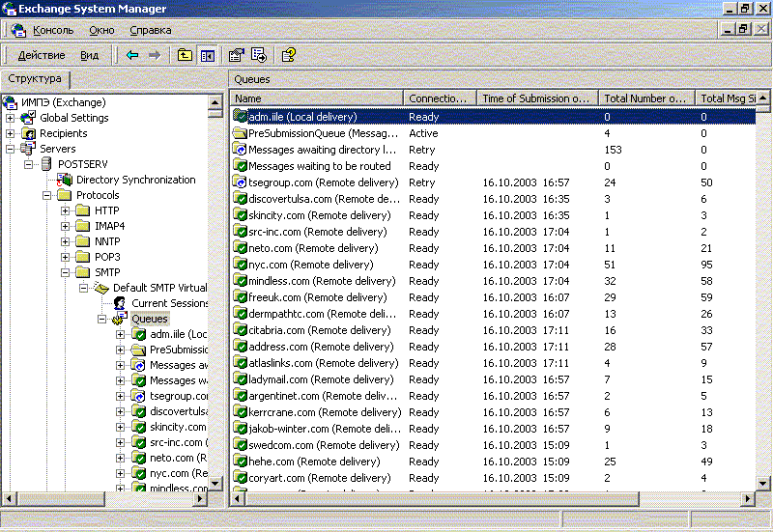Open the Окно menu
This screenshot has height=532, width=773.
point(102,30)
